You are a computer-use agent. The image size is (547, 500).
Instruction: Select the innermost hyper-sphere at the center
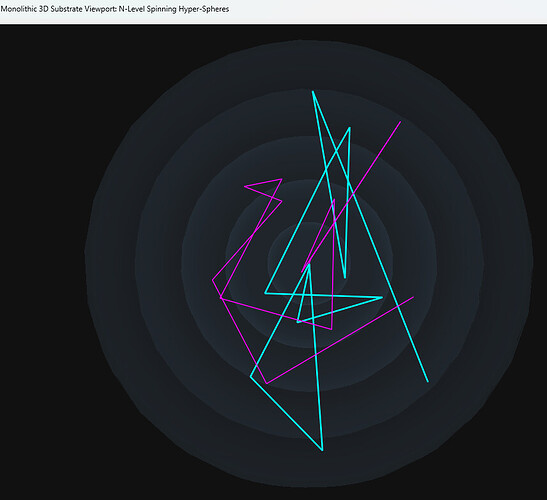pos(308,262)
